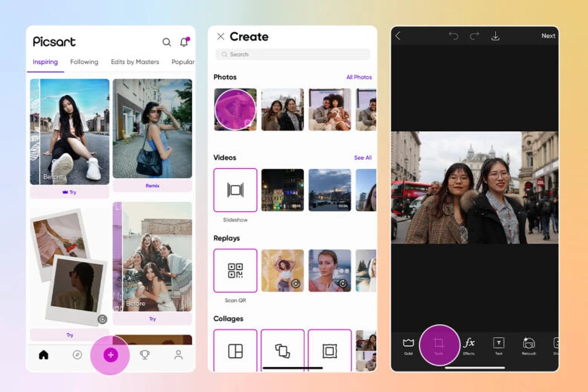Select the Text tool

point(498,344)
